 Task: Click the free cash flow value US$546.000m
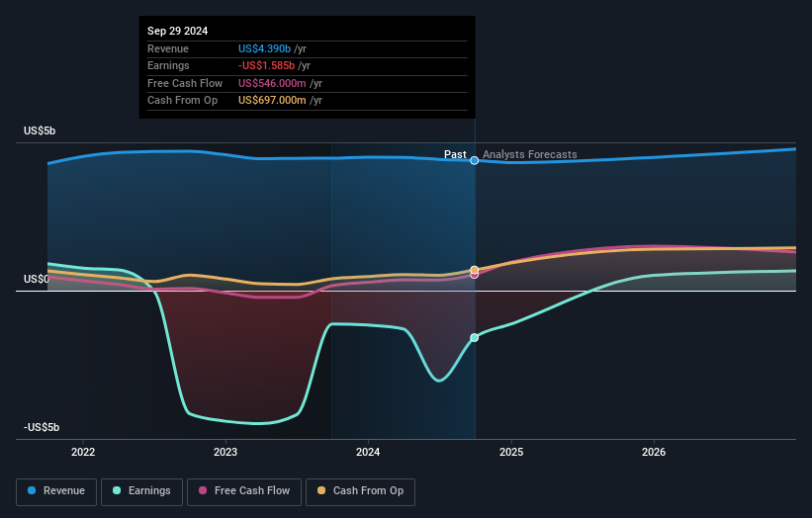coord(272,83)
